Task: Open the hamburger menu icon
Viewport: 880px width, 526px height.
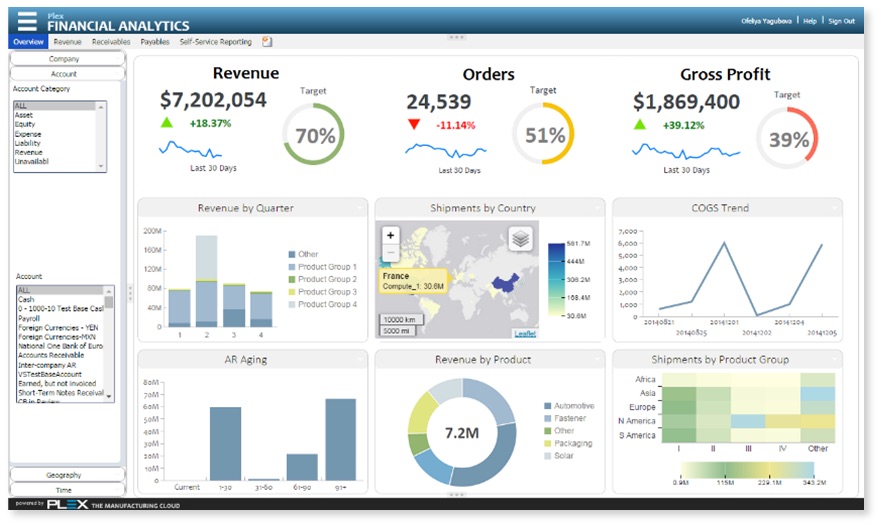Action: 27,21
